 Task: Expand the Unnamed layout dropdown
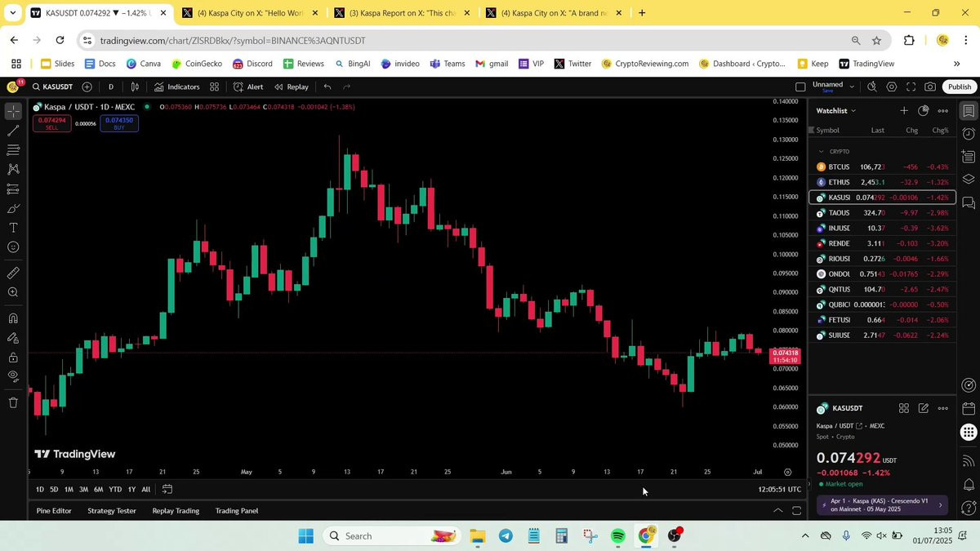[x=852, y=87]
